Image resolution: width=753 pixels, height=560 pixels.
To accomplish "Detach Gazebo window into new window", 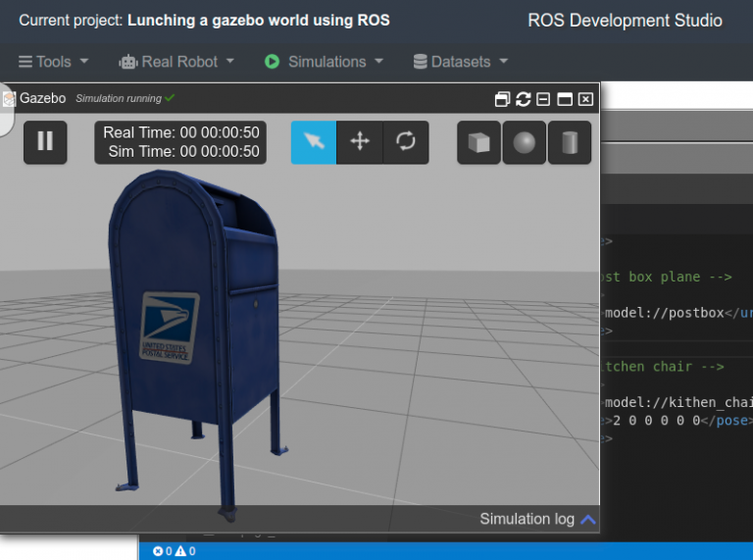I will point(502,99).
